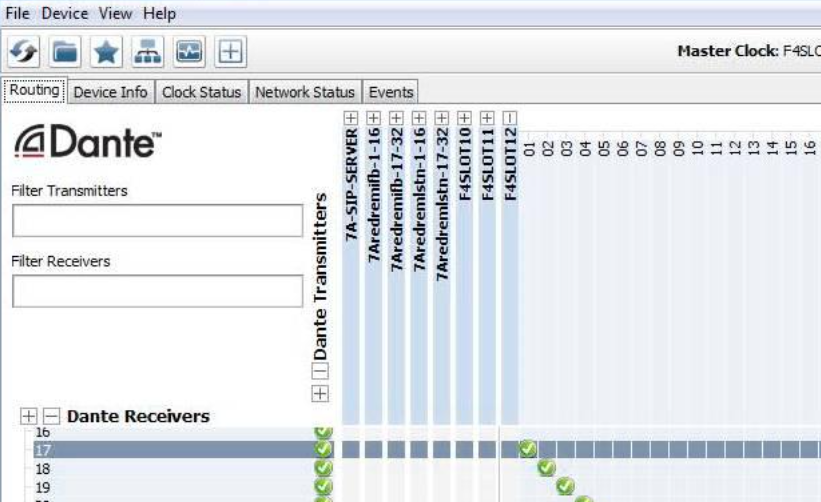
Task: Open the View menu
Action: coord(115,13)
